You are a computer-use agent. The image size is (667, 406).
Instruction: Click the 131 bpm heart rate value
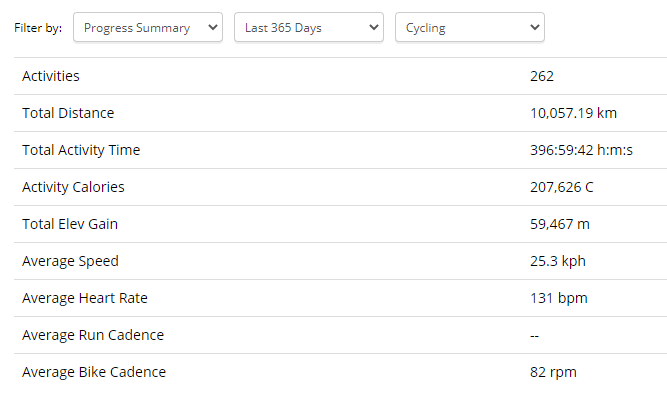pyautogui.click(x=558, y=298)
